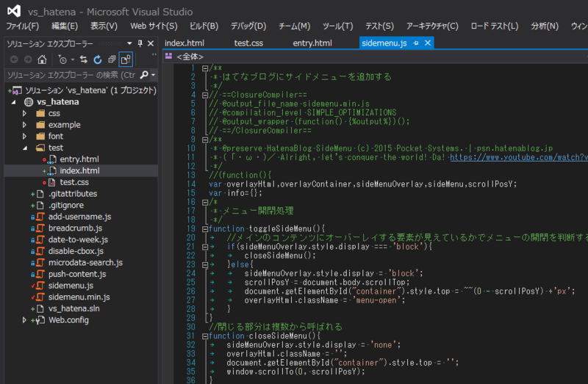The height and width of the screenshot is (384, 588).
Task: Click the breadcrumb.js file icon
Action: tap(40, 228)
